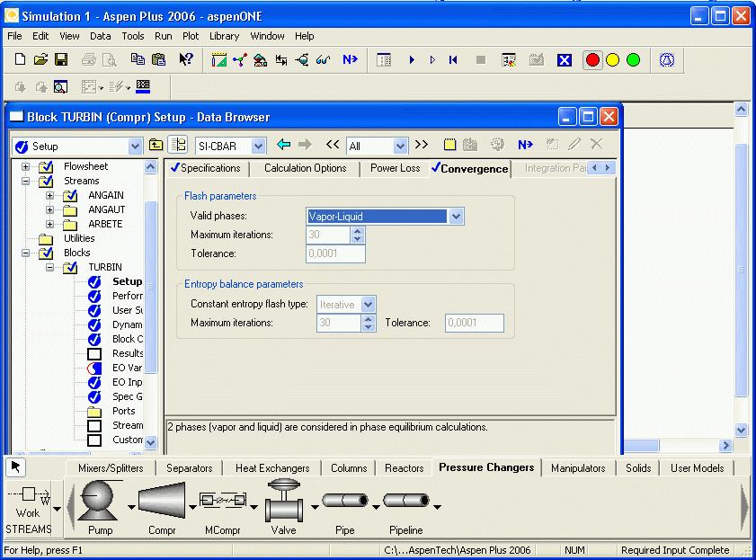The image size is (756, 560).
Task: Go back with the cyan left arrow
Action: pos(284,144)
